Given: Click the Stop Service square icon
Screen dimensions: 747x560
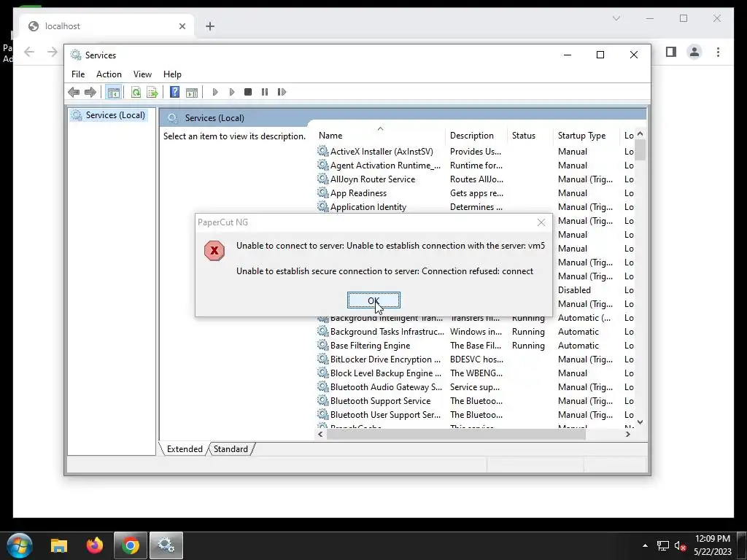Looking at the screenshot, I should click(x=248, y=92).
